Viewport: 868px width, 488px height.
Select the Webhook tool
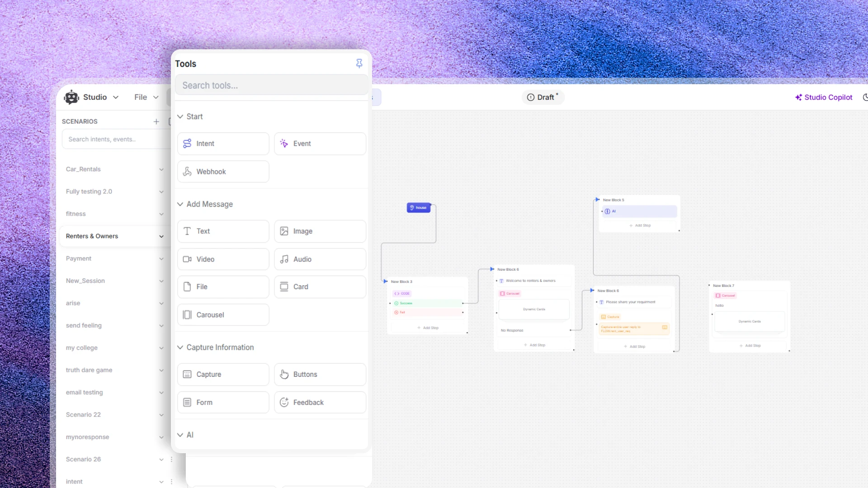223,172
